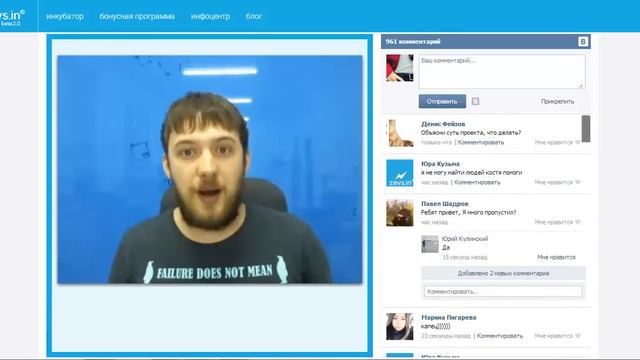Click Павел Шадров avatar thumbnail

coord(400,213)
